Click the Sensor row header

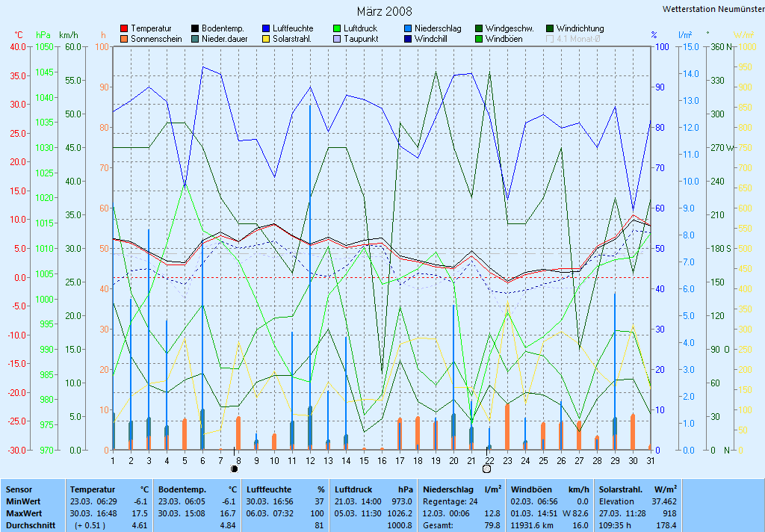[19, 489]
